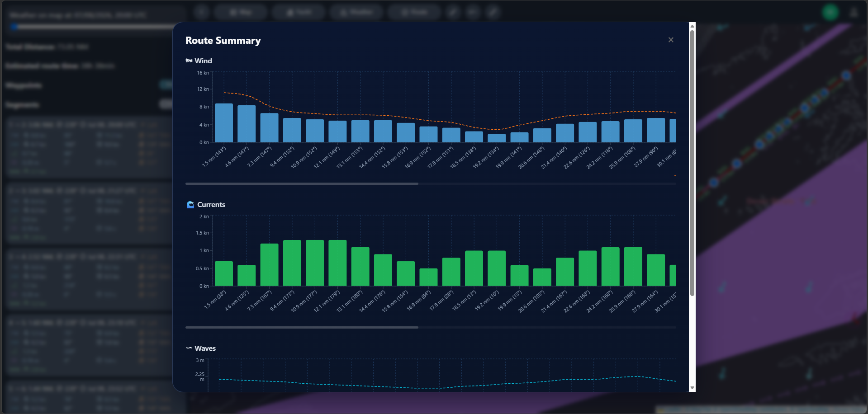The image size is (868, 414).
Task: Click the '25.9 nm (106°)' wind axis label
Action: click(622, 157)
